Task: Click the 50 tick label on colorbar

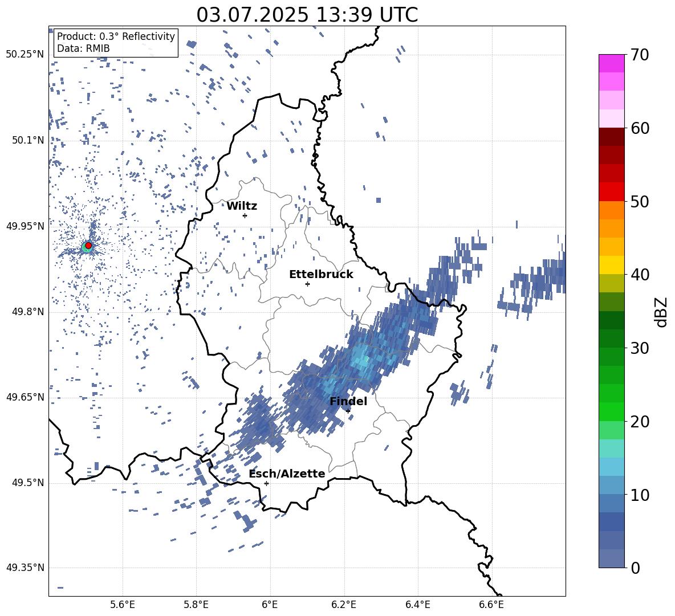Action: coord(639,201)
